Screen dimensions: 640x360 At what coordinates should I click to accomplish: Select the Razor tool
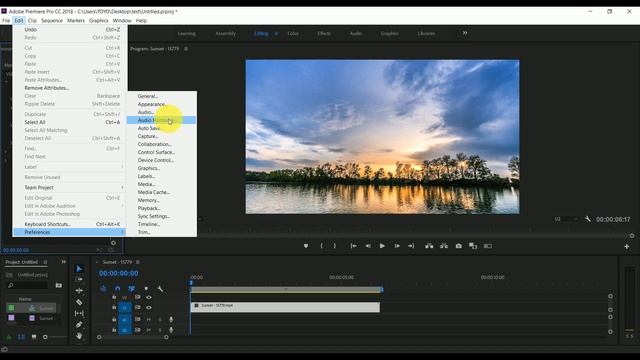tap(79, 302)
